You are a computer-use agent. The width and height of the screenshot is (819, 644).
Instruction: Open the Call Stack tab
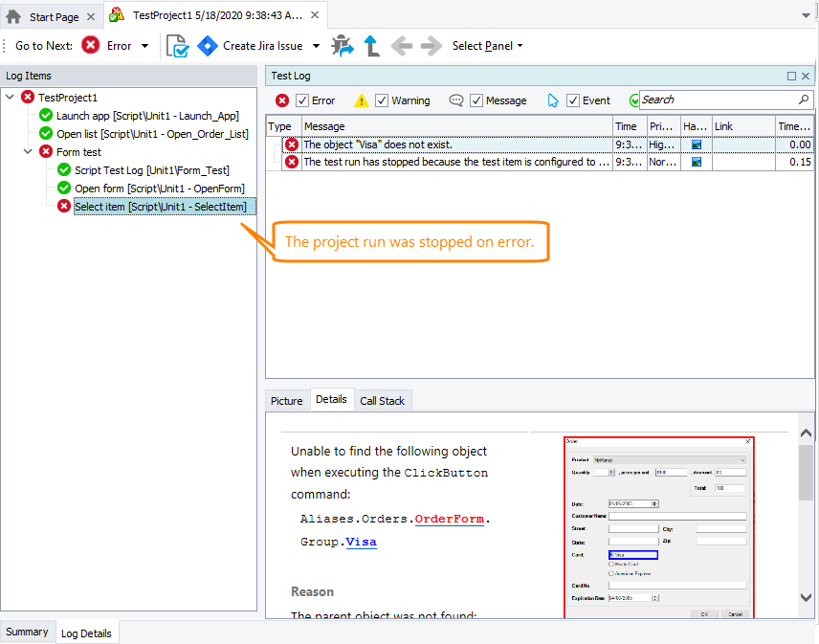pos(382,401)
